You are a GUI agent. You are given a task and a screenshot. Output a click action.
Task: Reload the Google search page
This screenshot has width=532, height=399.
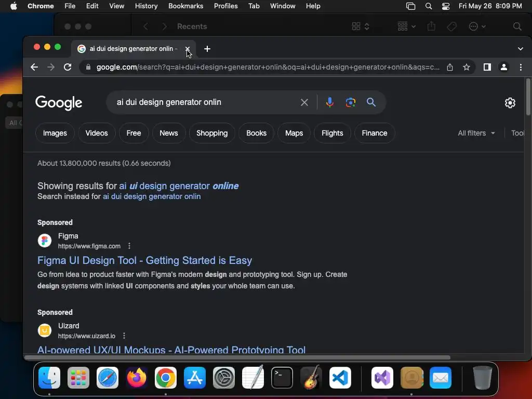click(x=68, y=67)
